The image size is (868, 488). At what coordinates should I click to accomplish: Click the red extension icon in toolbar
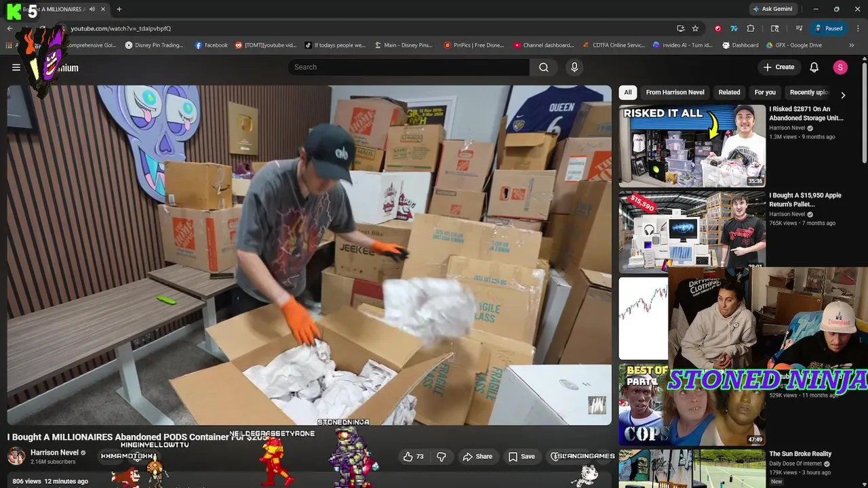tap(717, 28)
